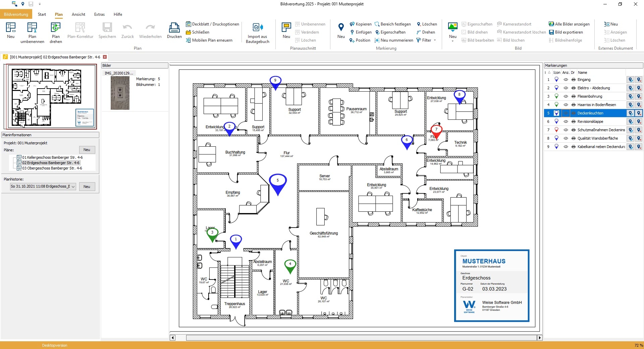This screenshot has height=349, width=644.
Task: Open marker Eigenschaften
Action: (x=390, y=32)
